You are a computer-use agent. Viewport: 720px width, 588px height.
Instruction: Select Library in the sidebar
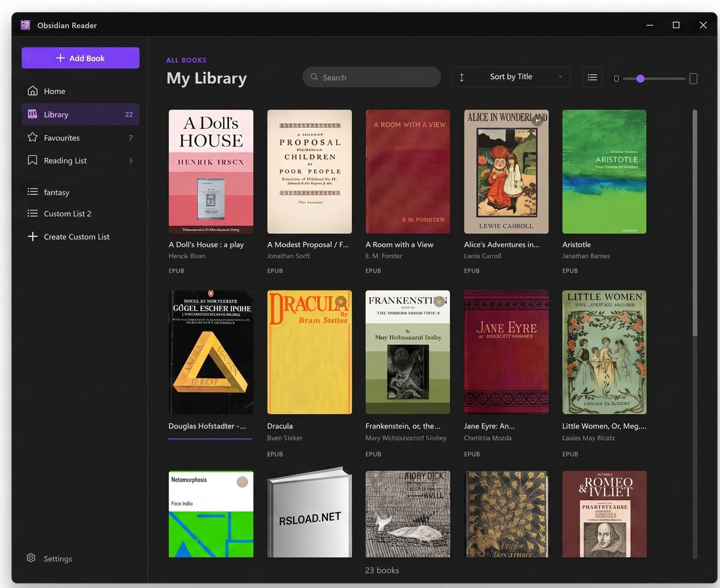(81, 115)
